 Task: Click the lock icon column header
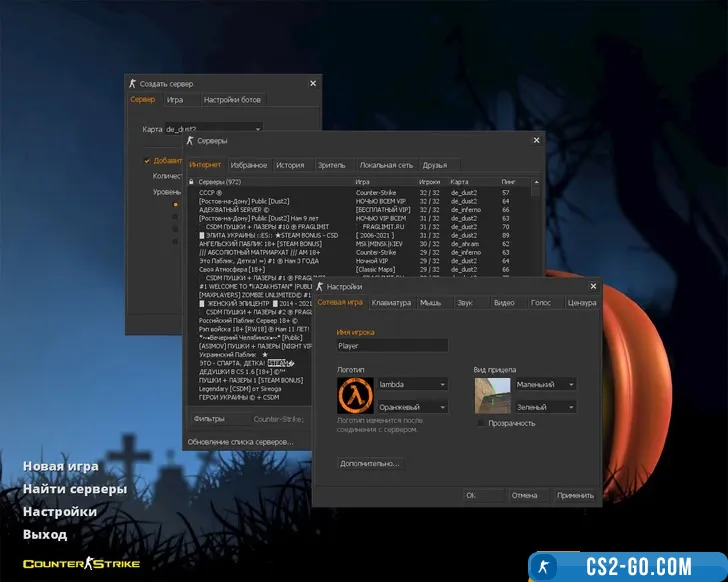click(192, 181)
